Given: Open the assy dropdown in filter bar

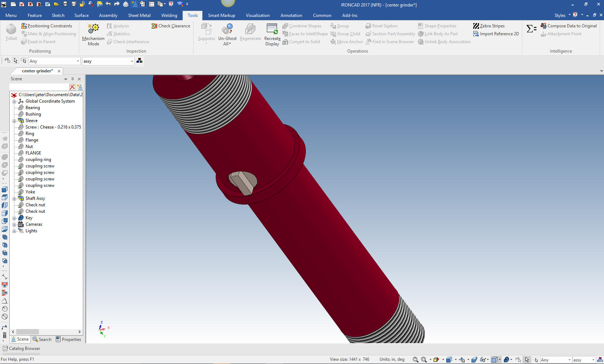Looking at the screenshot, I should [132, 61].
